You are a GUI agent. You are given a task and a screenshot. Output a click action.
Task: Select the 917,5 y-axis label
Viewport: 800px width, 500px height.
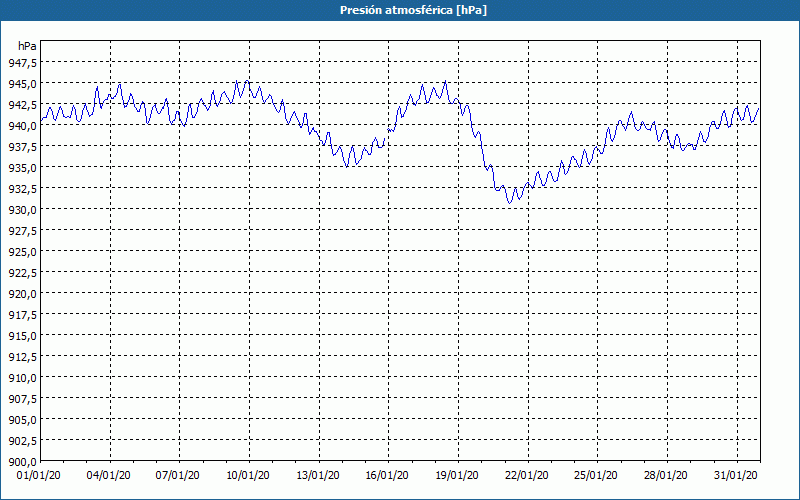tap(22, 315)
